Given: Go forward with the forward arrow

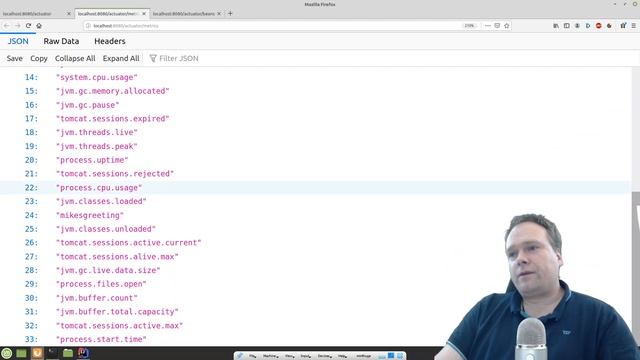Looking at the screenshot, I should 18,26.
